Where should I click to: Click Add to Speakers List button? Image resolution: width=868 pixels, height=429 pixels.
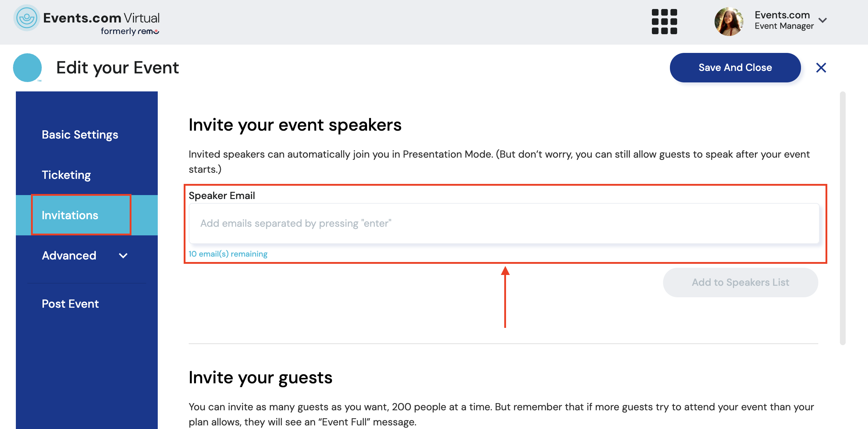click(x=740, y=283)
